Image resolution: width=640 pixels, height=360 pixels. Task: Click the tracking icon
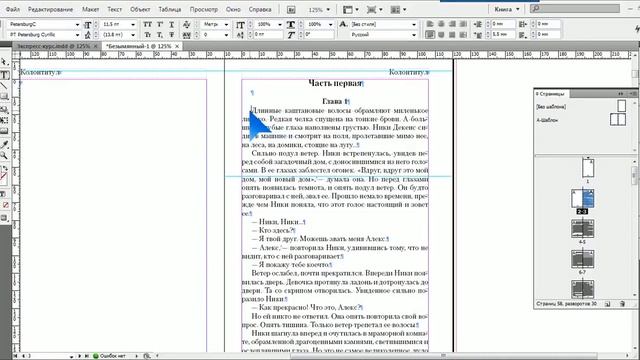pos(187,35)
